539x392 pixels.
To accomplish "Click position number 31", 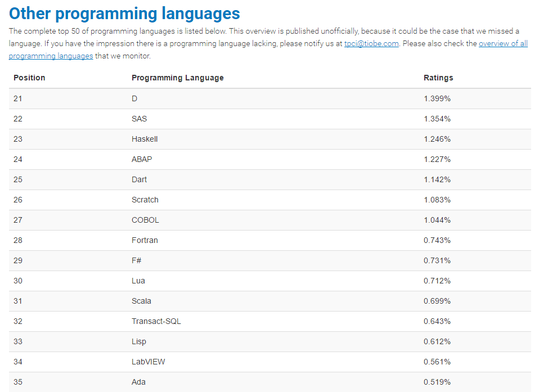I will tap(18, 301).
